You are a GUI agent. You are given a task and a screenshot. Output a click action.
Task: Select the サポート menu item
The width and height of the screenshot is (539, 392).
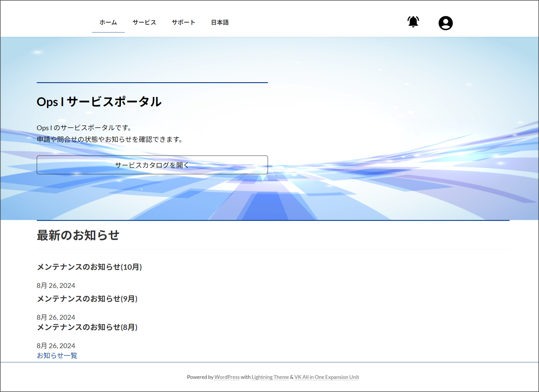click(183, 22)
